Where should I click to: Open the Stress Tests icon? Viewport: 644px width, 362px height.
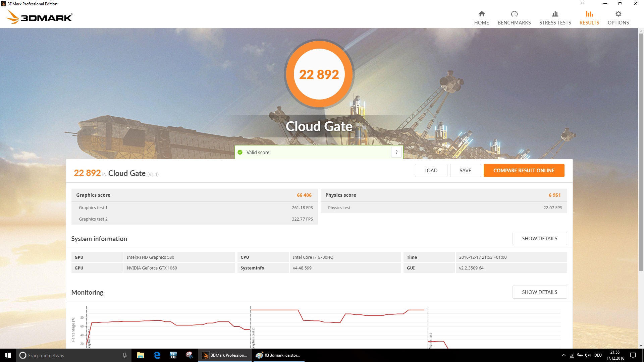(555, 14)
